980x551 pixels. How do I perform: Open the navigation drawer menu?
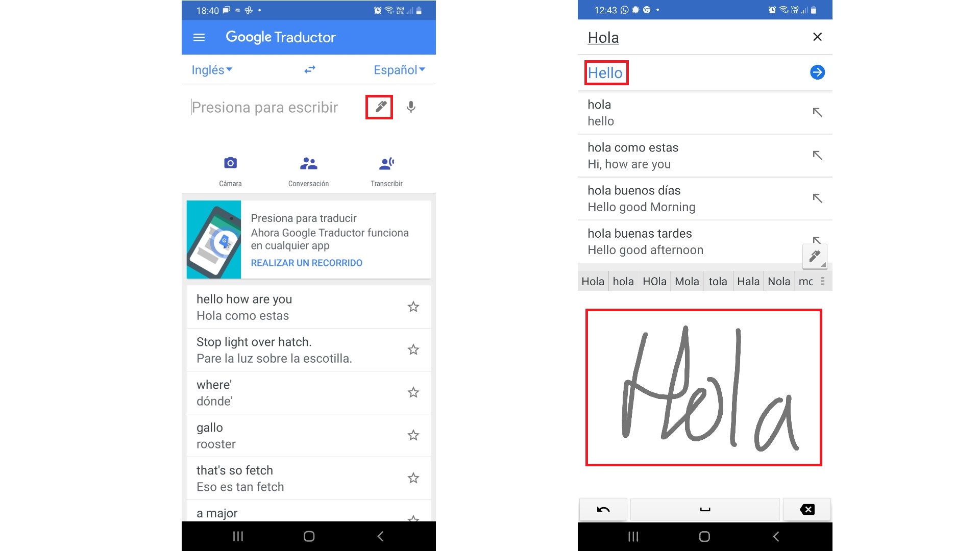click(199, 37)
